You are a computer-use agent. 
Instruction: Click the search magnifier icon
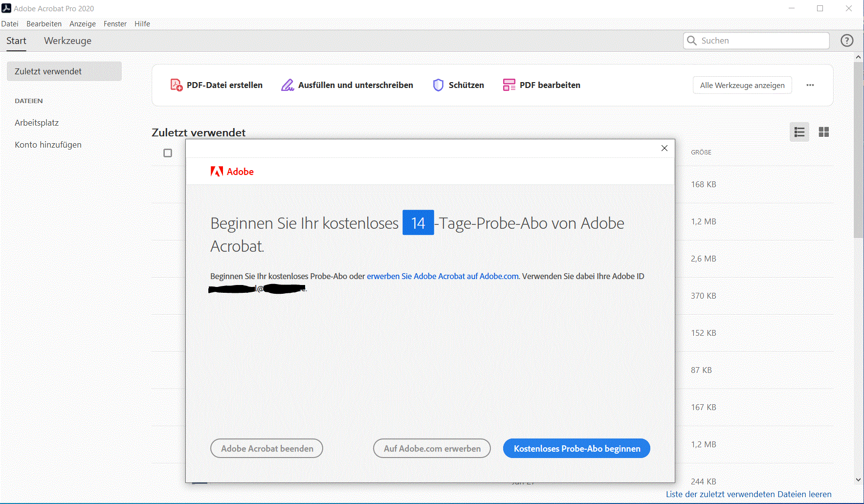point(692,41)
